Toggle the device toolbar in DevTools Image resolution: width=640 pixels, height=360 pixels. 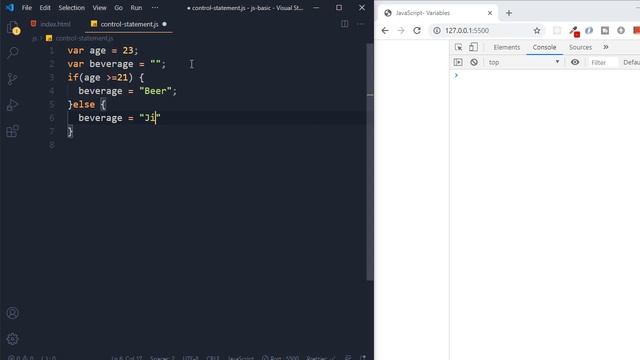coord(473,47)
